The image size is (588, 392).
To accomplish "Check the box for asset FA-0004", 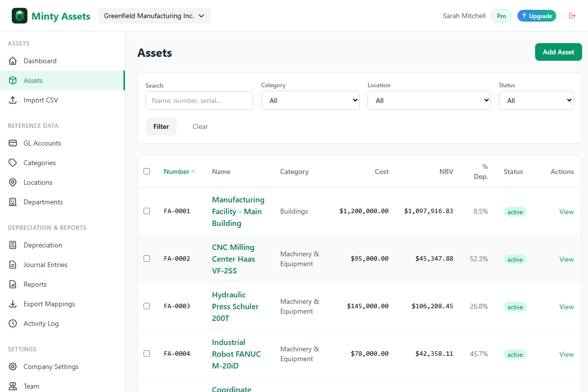I will click(x=147, y=354).
